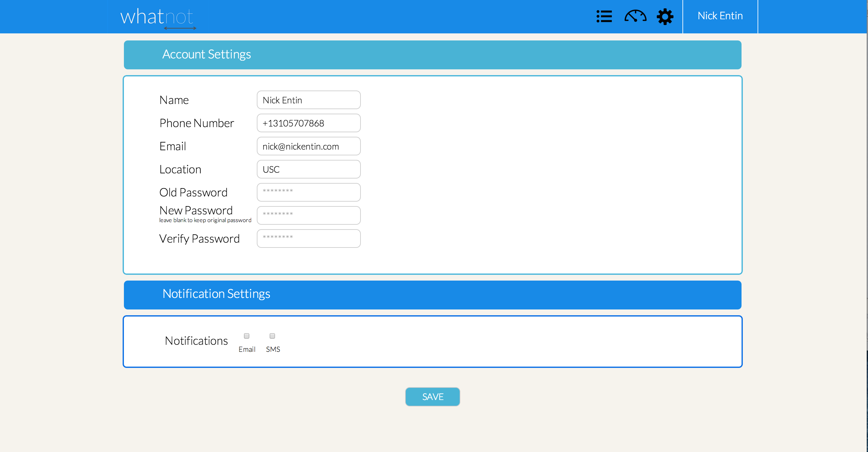Focus the New Password field
Image resolution: width=868 pixels, height=452 pixels.
(308, 215)
